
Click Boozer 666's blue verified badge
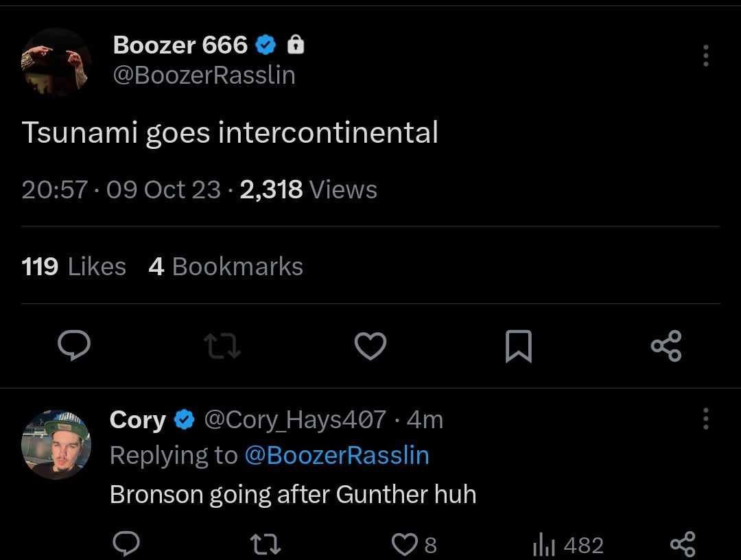266,45
